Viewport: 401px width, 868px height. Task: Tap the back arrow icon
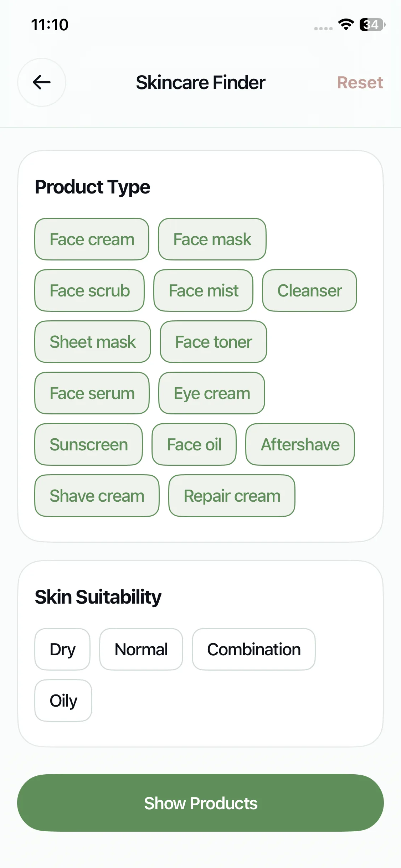click(x=42, y=82)
